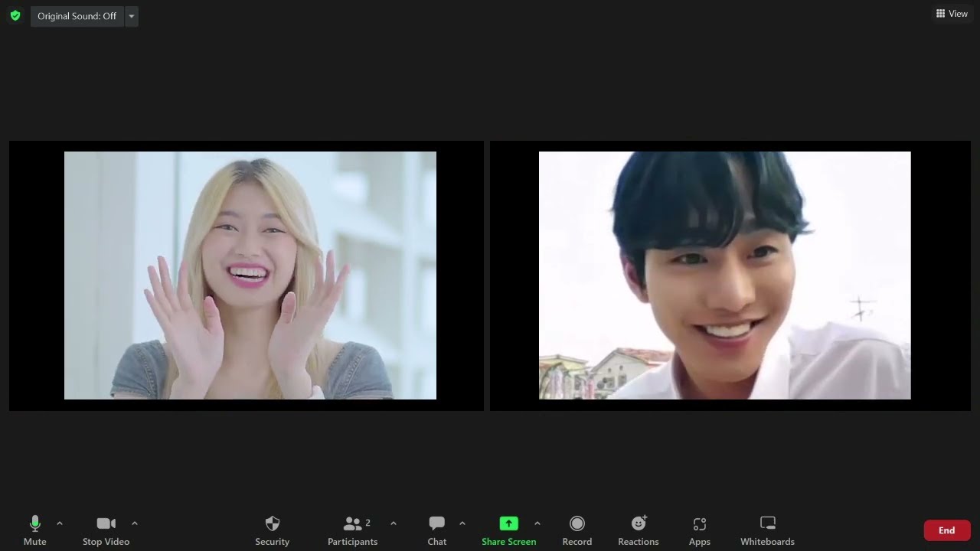Expand chat options arrow next to Chat
Screen dimensions: 980x551
[x=462, y=523]
